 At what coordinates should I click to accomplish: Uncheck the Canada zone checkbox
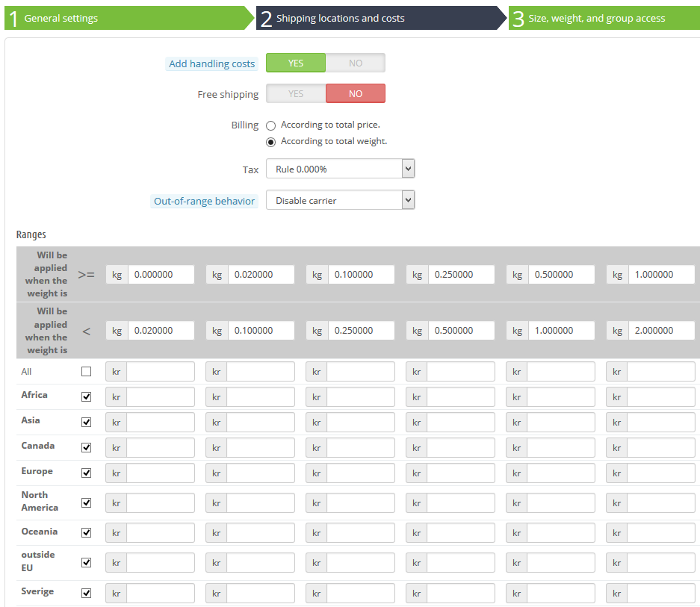tap(86, 448)
